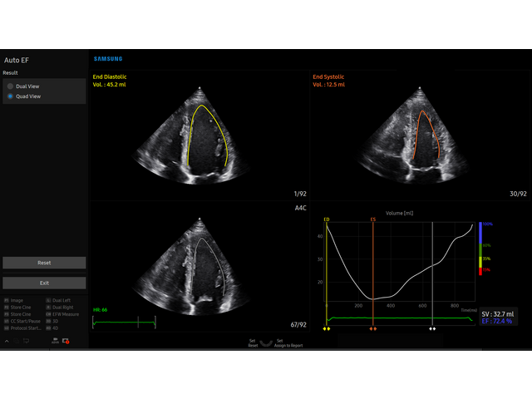Click the EF color scale bar
The image size is (532, 399).
[x=480, y=248]
